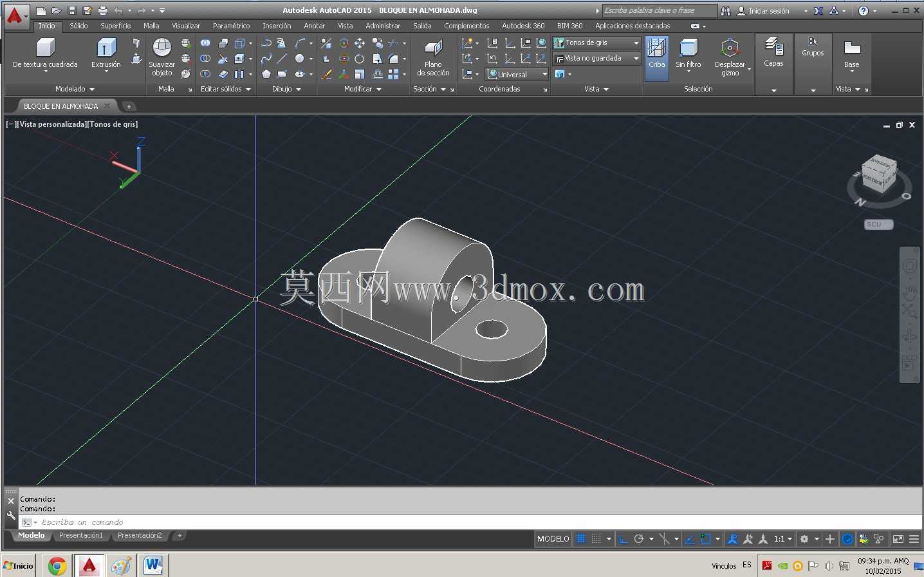Screen dimensions: 924x577
Task: Expand the Modificar panel
Action: point(363,89)
